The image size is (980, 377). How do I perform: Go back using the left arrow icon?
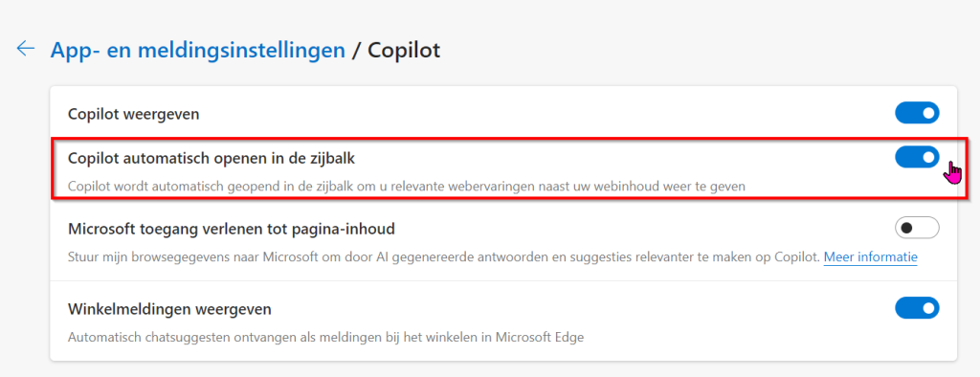(26, 49)
